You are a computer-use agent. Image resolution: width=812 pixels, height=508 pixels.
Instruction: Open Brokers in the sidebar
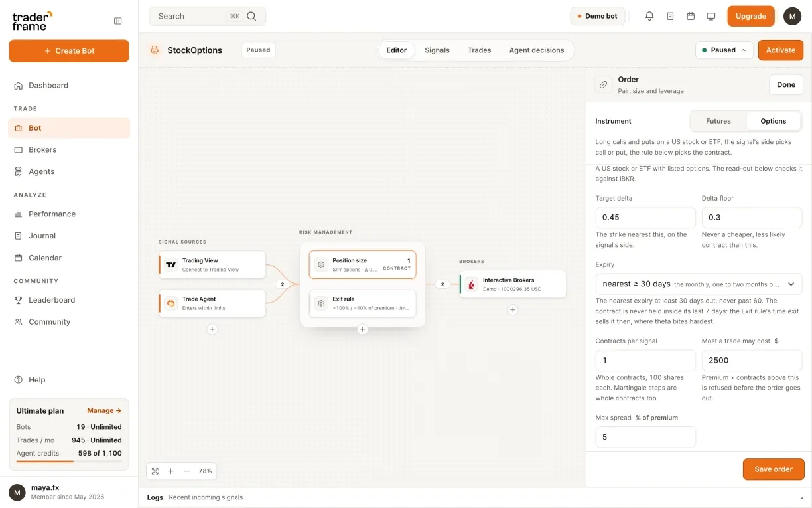69,149
